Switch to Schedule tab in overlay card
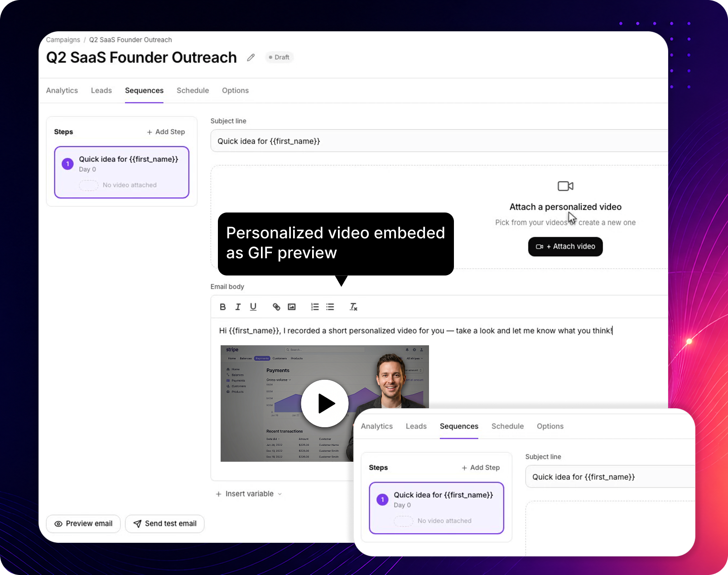The height and width of the screenshot is (575, 728). (507, 426)
